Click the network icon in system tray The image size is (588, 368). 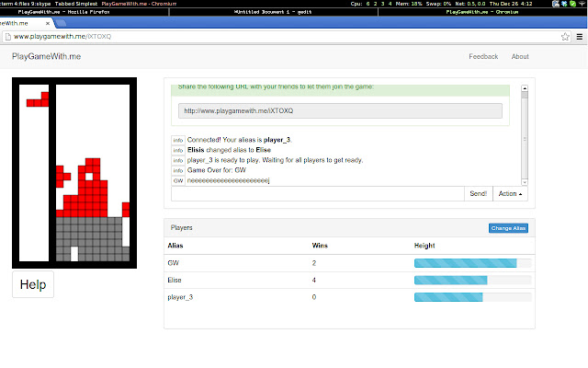(x=582, y=4)
